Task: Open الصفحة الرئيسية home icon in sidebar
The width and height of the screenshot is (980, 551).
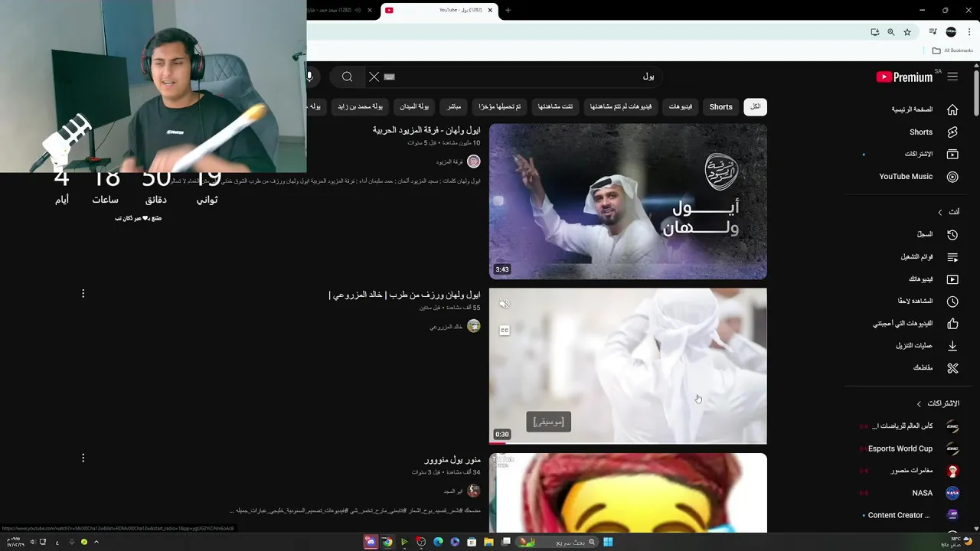Action: (x=952, y=109)
